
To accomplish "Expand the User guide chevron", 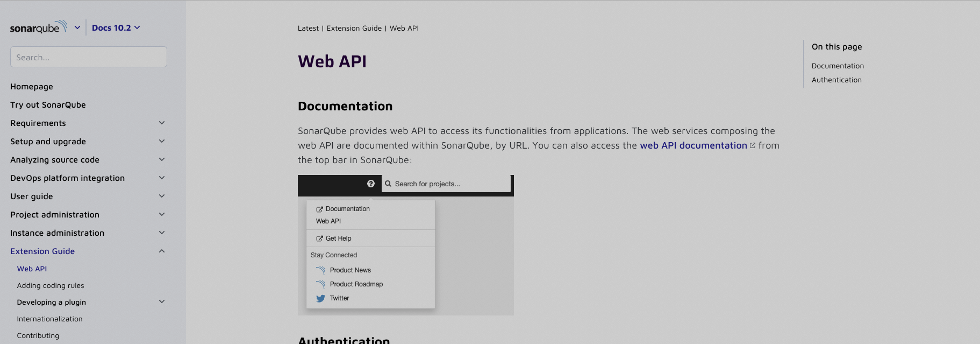I will pos(162,196).
